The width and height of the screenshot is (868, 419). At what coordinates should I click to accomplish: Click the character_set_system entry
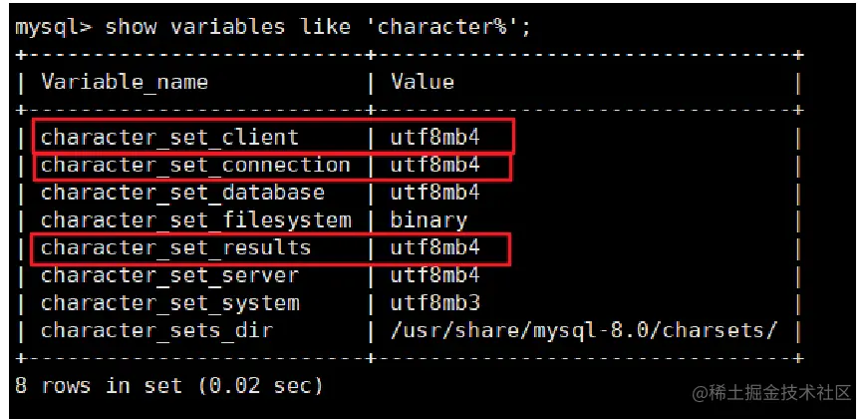(169, 302)
